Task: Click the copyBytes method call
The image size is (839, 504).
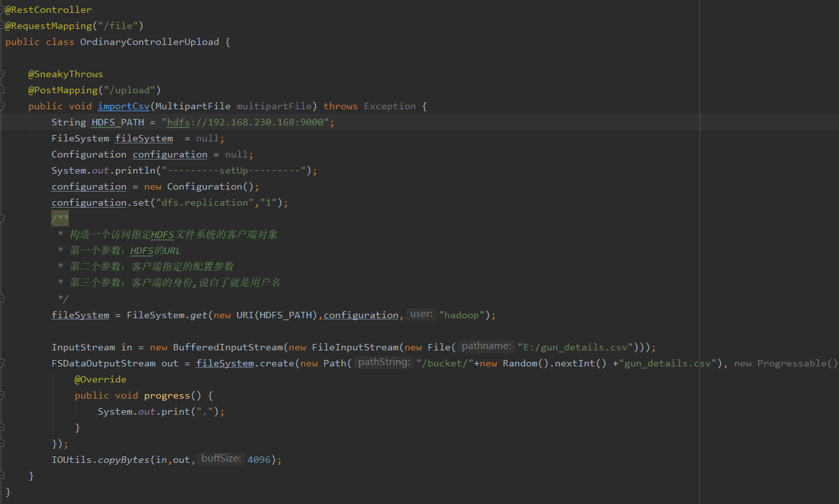Action: (x=123, y=460)
